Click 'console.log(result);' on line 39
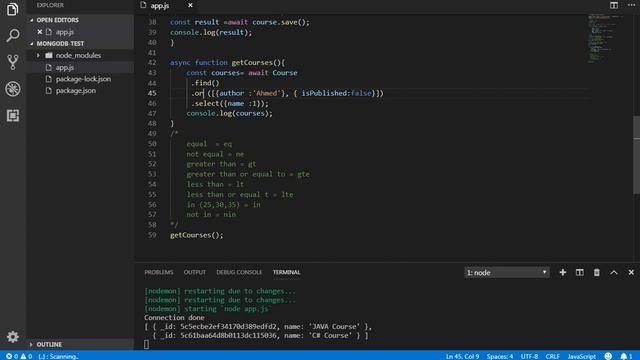Screen dimensions: 640x360 [211, 32]
